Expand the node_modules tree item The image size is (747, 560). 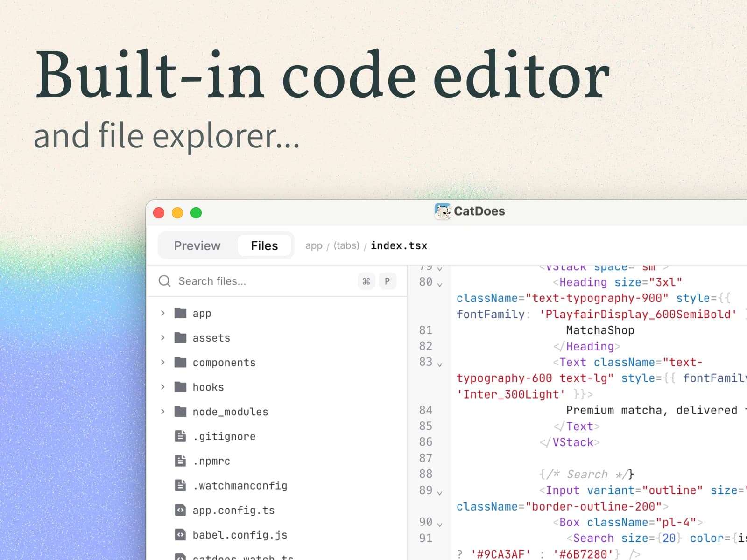(163, 412)
